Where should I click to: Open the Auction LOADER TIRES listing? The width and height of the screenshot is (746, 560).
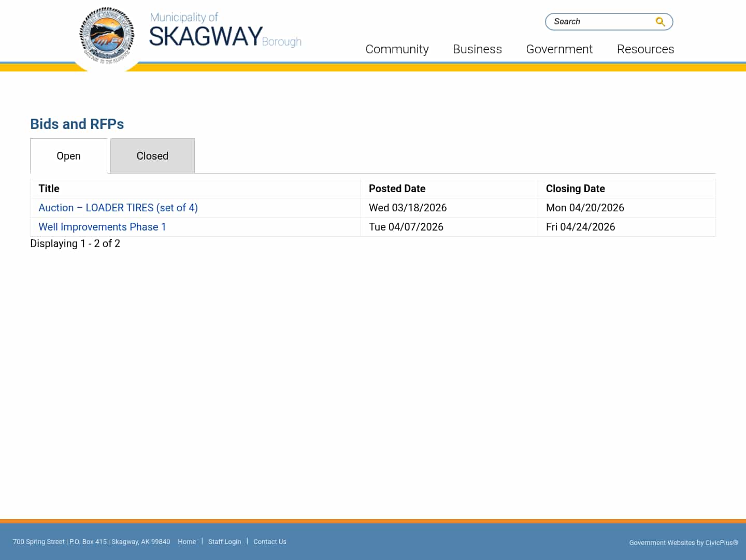coord(118,207)
